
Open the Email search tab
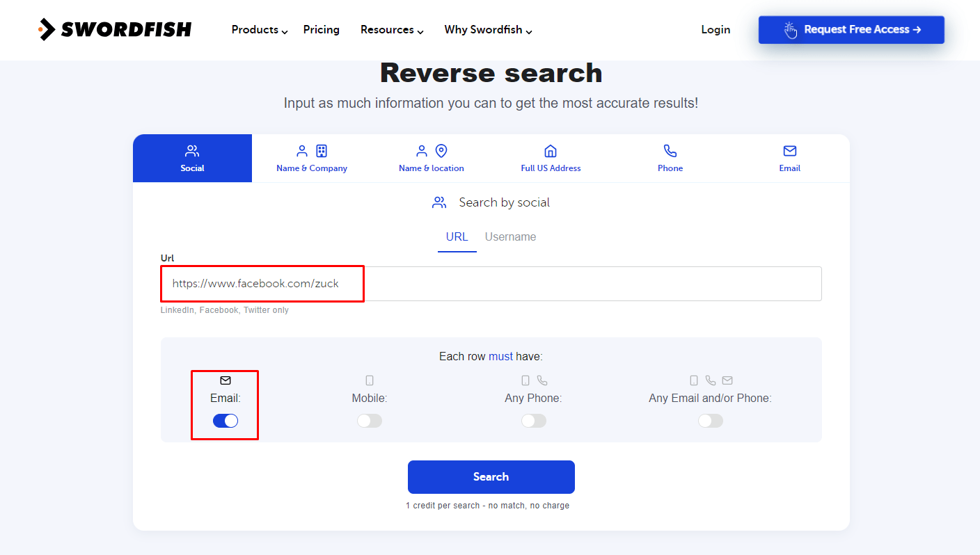(790, 159)
